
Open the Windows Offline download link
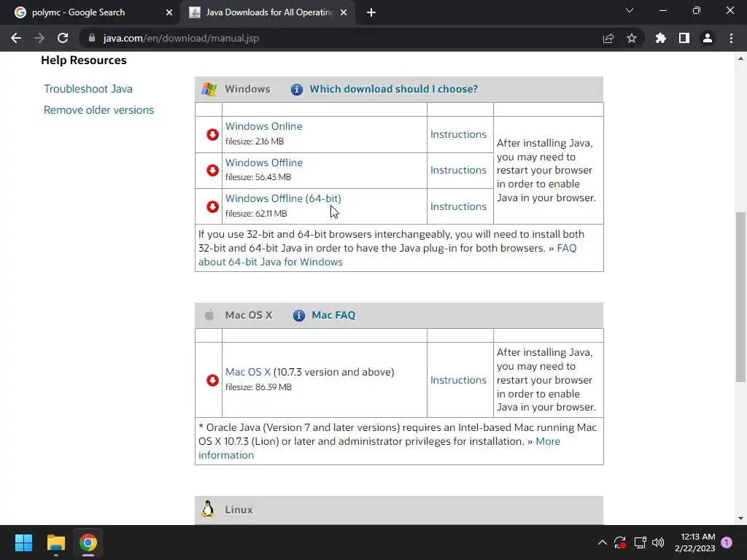[x=264, y=163]
